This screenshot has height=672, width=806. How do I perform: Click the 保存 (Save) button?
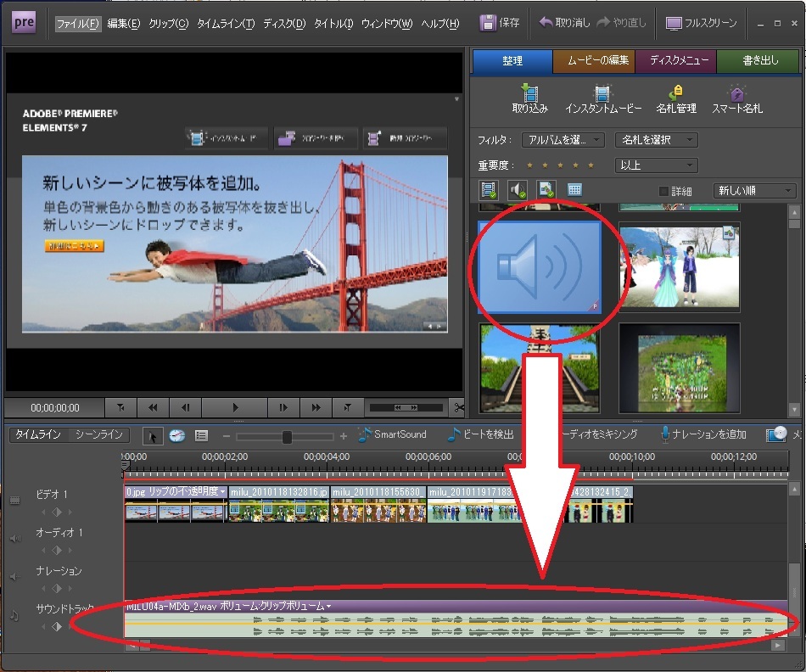[500, 24]
